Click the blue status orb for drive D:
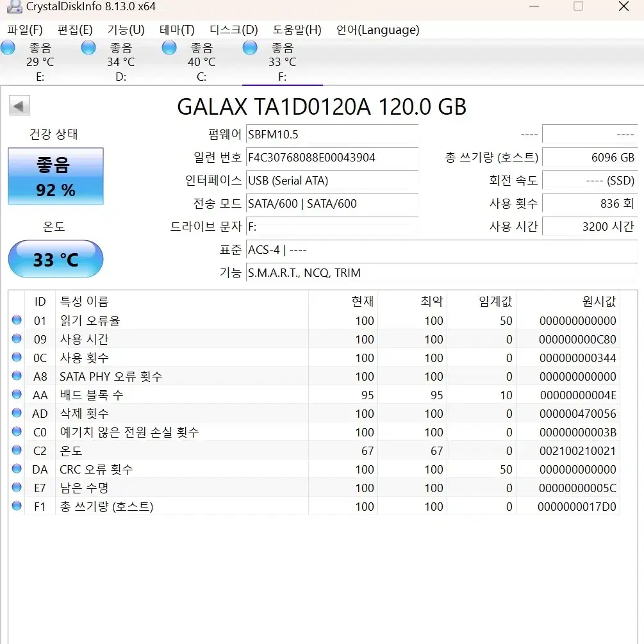644x644 pixels. tap(88, 47)
